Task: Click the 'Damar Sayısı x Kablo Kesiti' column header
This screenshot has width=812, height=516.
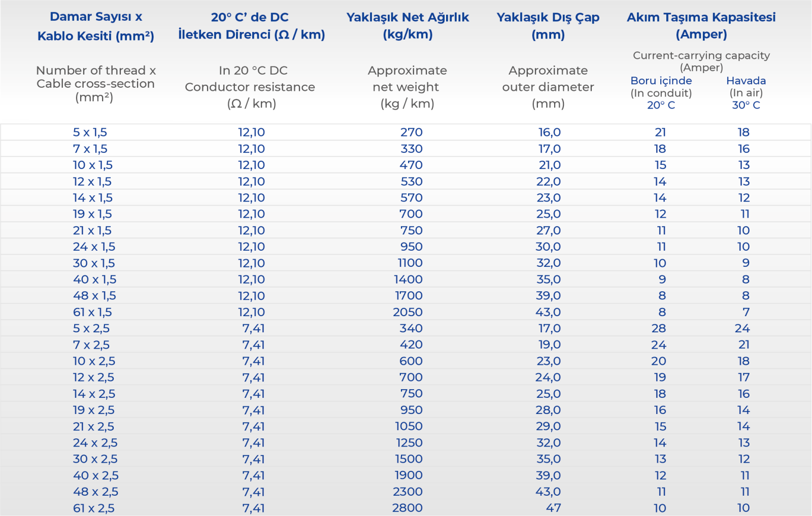Action: 95,26
